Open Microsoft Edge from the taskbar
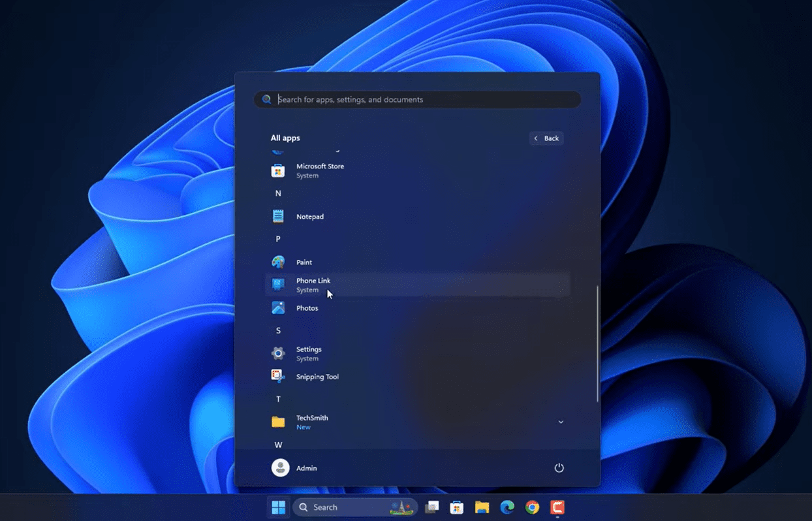This screenshot has height=521, width=812. click(507, 507)
